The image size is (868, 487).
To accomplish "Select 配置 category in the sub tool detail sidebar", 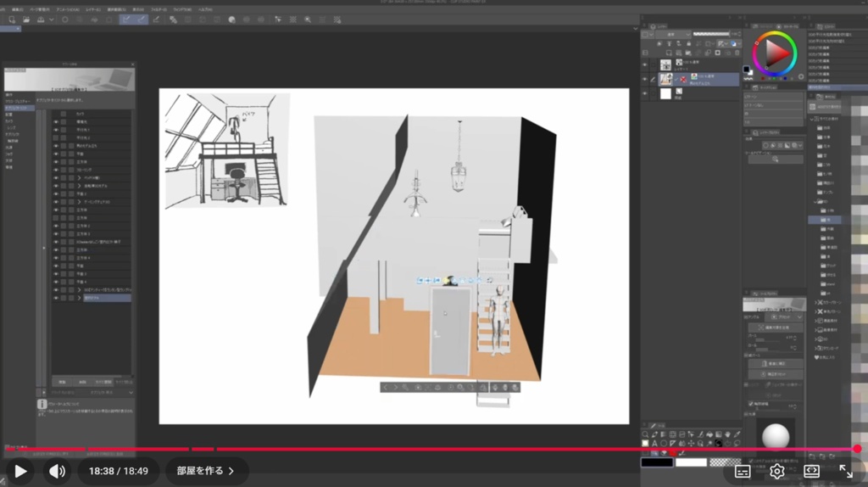I will pyautogui.click(x=8, y=115).
